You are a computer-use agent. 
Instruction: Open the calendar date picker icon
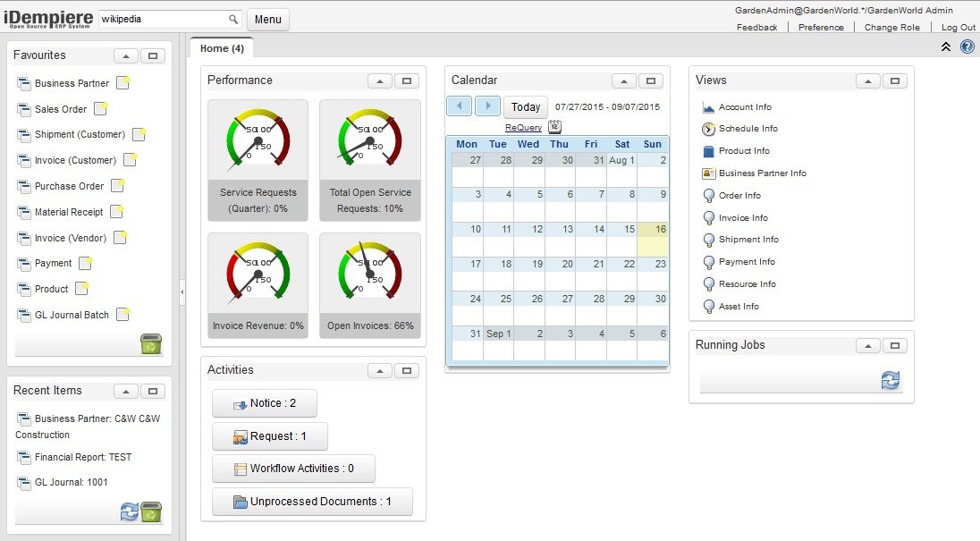click(554, 127)
